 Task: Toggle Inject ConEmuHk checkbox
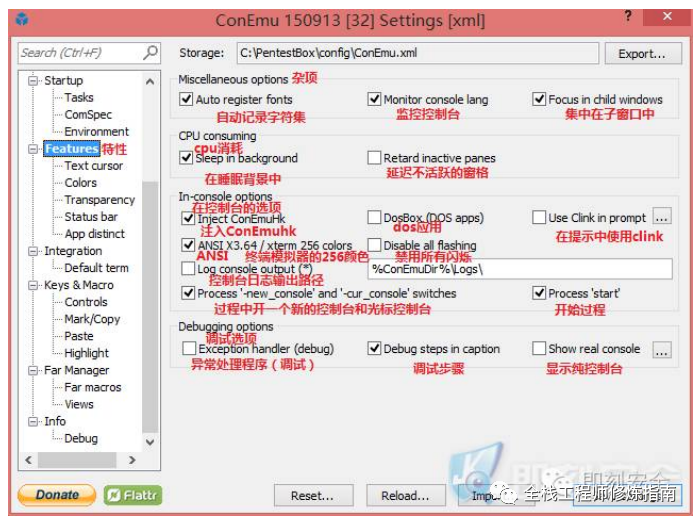coord(188,218)
